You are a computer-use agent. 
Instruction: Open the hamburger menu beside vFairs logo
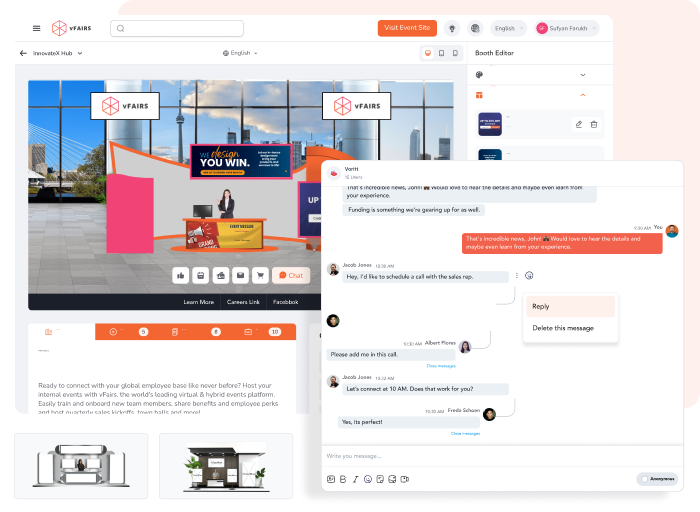pos(37,28)
